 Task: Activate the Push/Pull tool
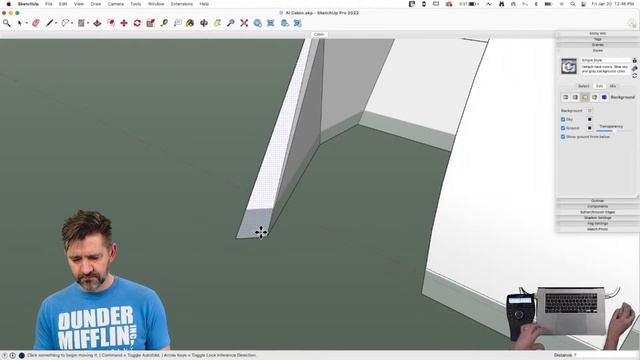point(97,23)
